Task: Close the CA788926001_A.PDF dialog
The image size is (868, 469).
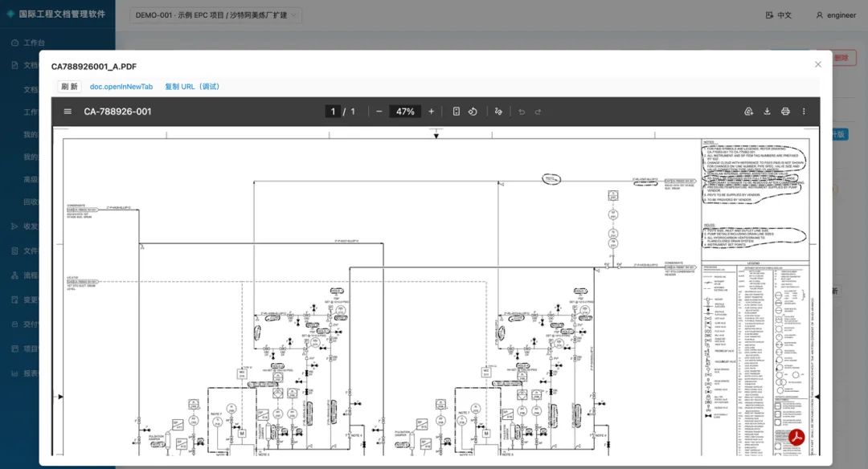Action: (817, 65)
